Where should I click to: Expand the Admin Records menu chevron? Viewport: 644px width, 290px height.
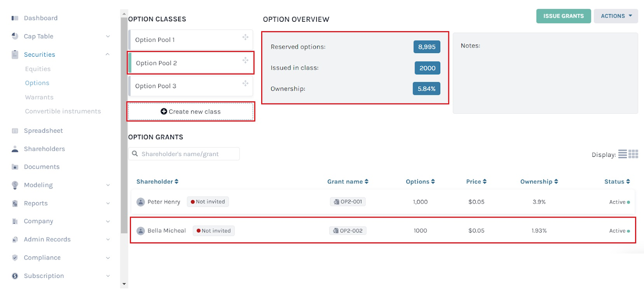pos(108,239)
